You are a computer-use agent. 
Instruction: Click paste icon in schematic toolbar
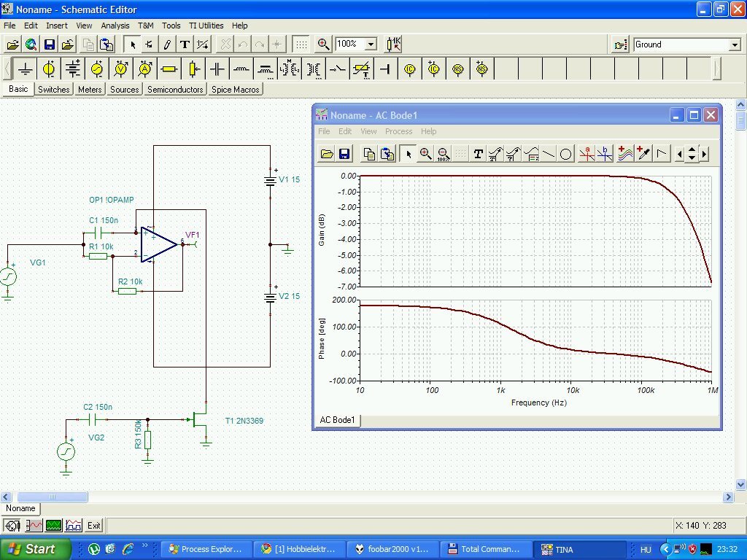coord(107,44)
